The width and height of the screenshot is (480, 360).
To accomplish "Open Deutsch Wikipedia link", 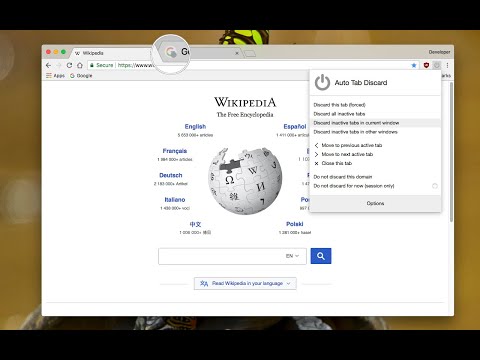I will 171,175.
